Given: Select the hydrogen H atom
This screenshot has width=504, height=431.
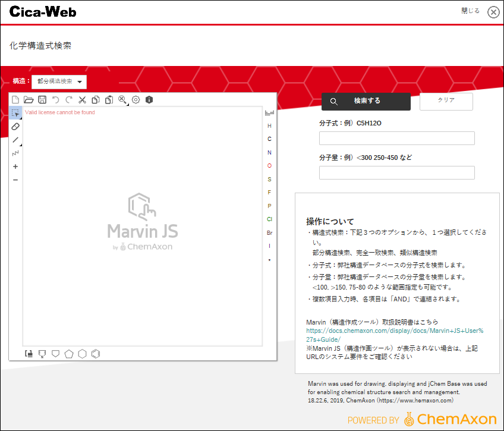Looking at the screenshot, I should [269, 125].
